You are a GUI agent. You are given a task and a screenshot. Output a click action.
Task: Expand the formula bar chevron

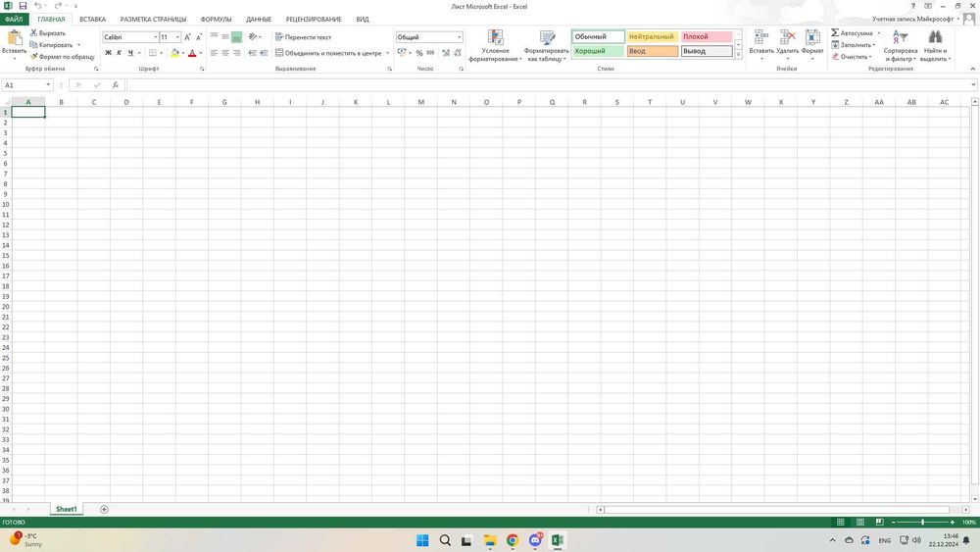point(973,85)
